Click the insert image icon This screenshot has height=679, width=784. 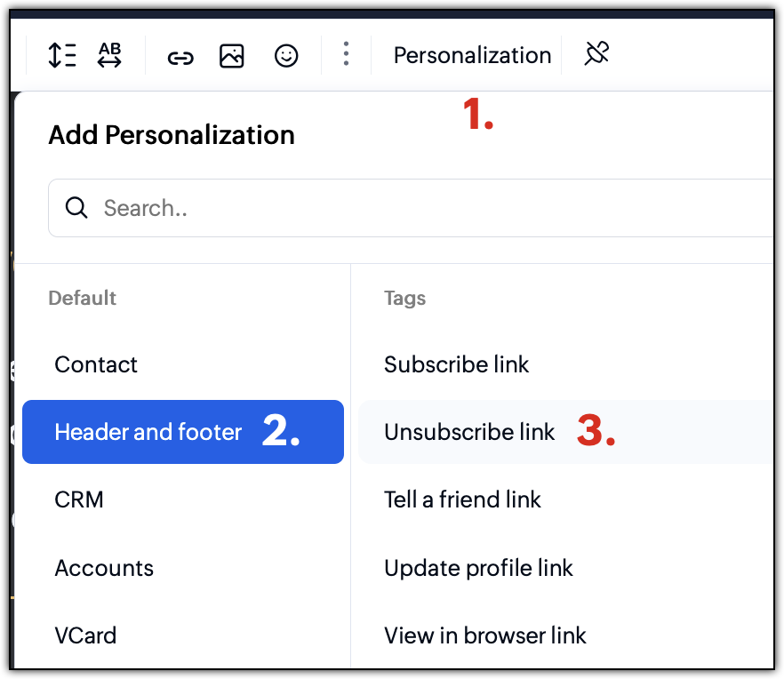231,55
